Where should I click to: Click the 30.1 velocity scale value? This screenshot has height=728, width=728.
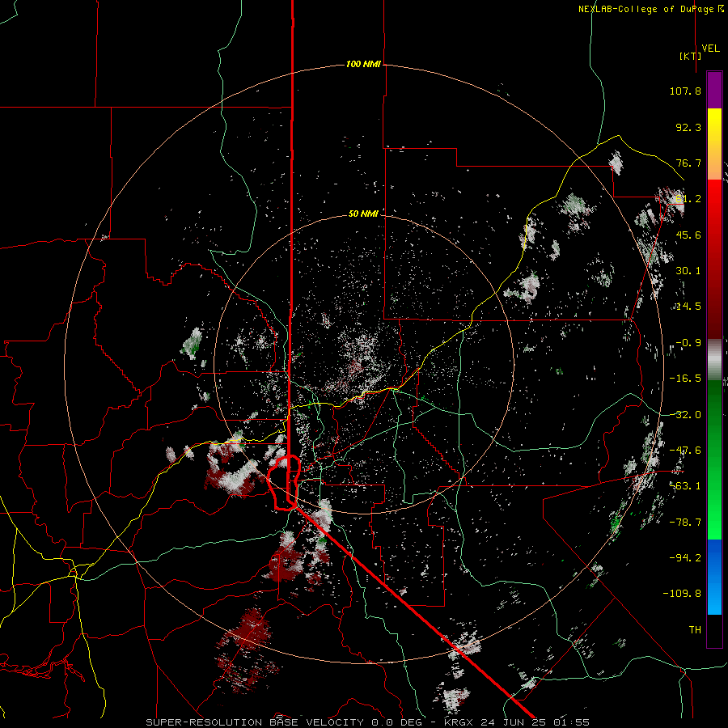point(688,271)
